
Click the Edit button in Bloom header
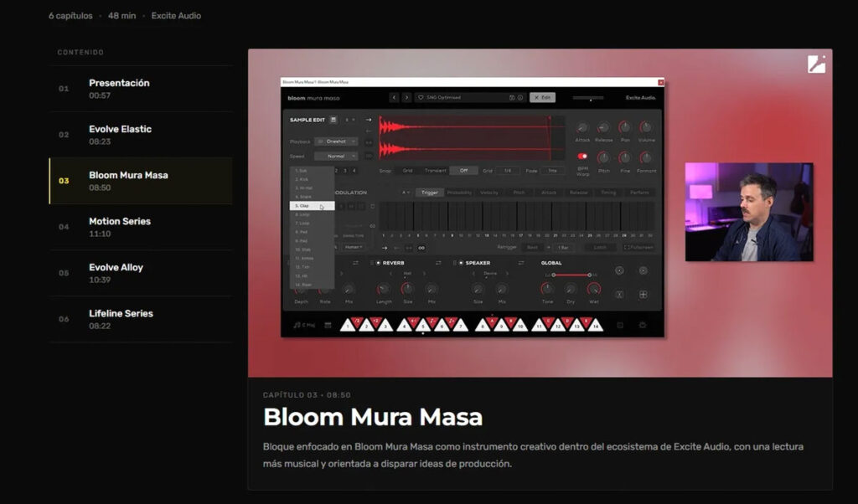coord(542,97)
